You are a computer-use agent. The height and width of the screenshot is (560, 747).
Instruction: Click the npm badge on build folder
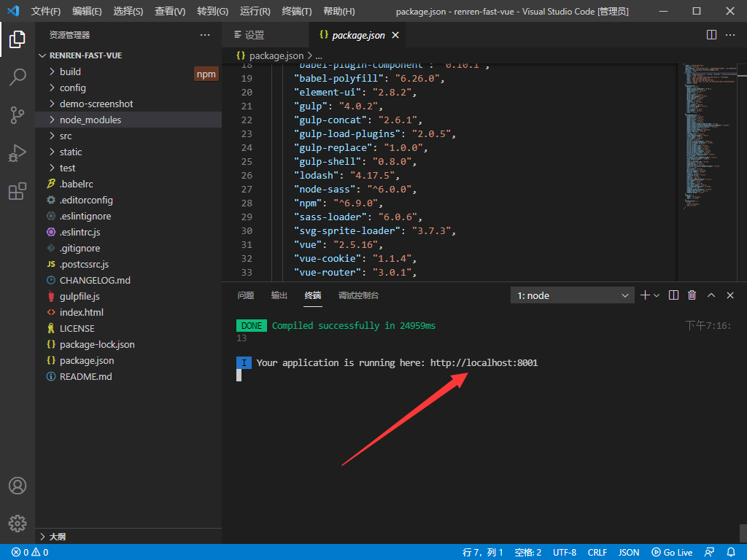pos(206,74)
